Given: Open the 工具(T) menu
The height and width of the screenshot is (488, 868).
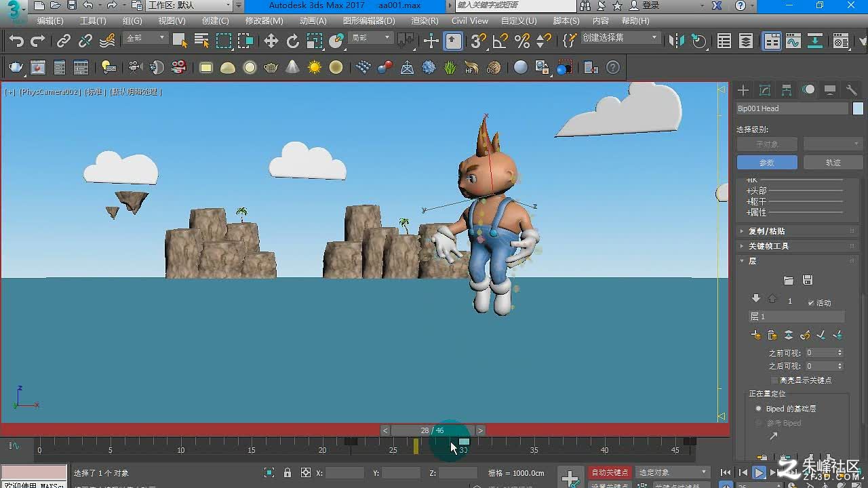Looking at the screenshot, I should tap(93, 21).
